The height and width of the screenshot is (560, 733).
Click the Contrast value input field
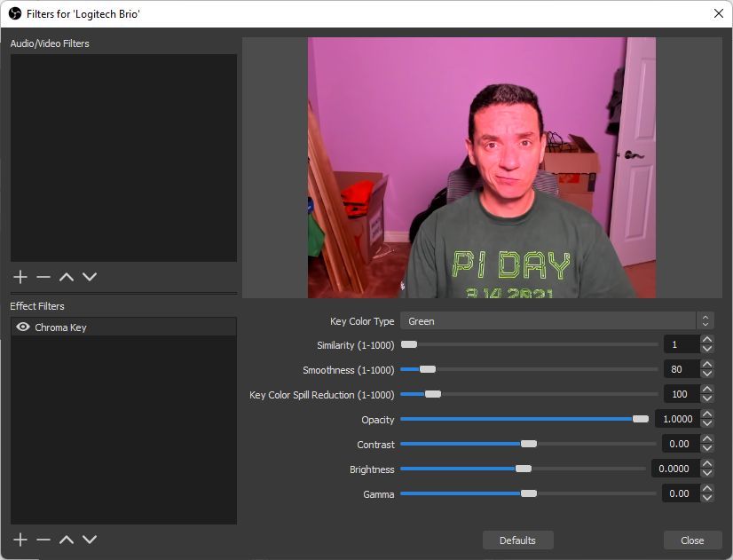point(680,444)
